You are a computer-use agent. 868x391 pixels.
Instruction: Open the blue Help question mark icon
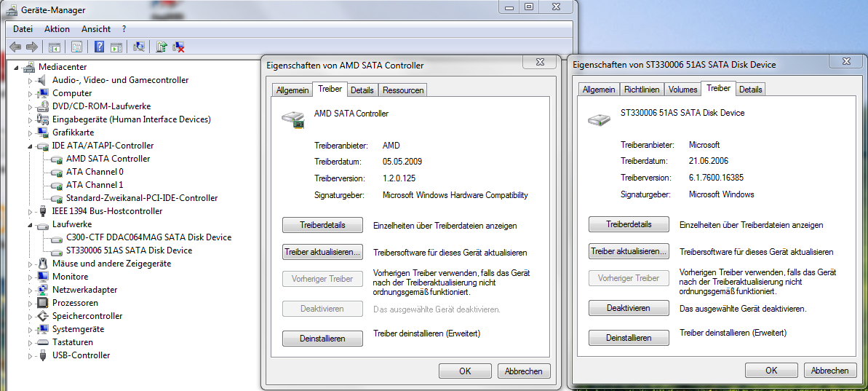(x=100, y=47)
